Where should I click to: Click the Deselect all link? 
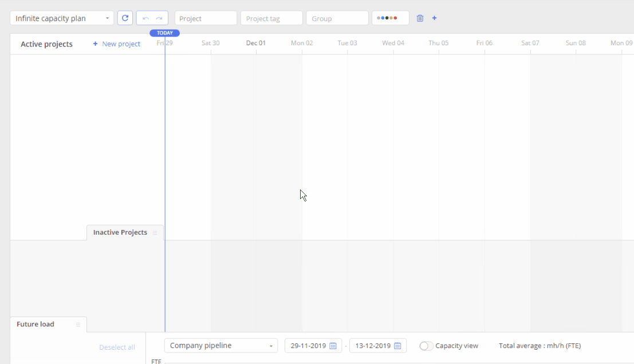coord(117,347)
